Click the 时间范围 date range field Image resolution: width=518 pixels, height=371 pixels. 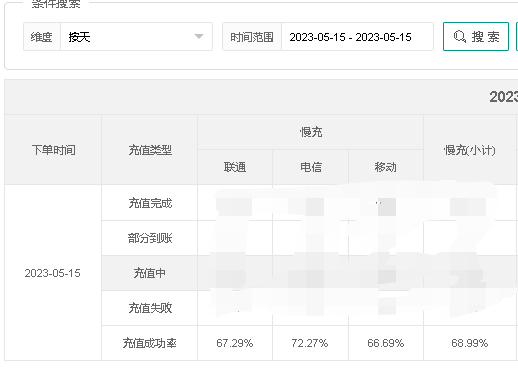coord(357,37)
